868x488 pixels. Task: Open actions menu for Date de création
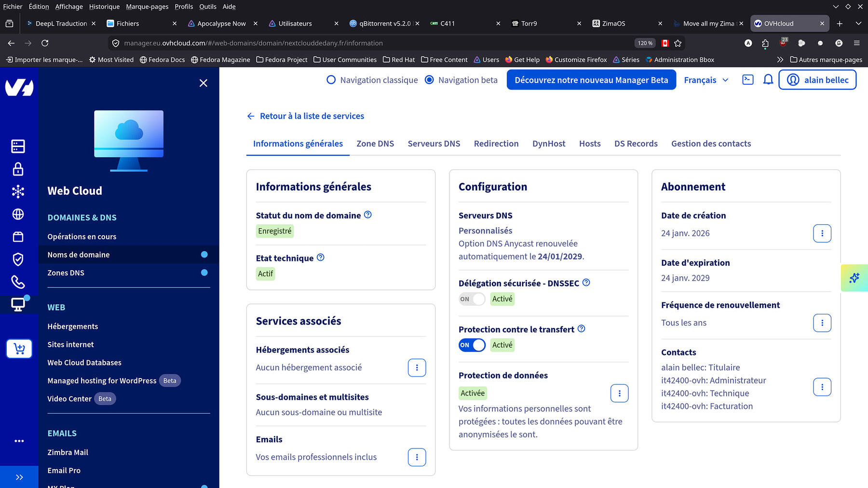tap(822, 233)
